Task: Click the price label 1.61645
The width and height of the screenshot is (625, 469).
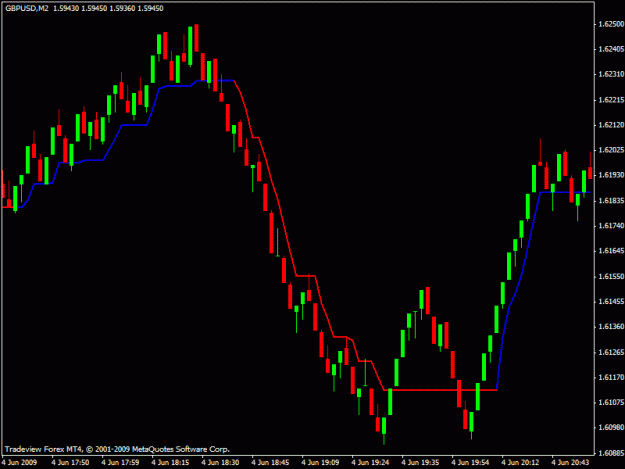Action: (x=611, y=251)
